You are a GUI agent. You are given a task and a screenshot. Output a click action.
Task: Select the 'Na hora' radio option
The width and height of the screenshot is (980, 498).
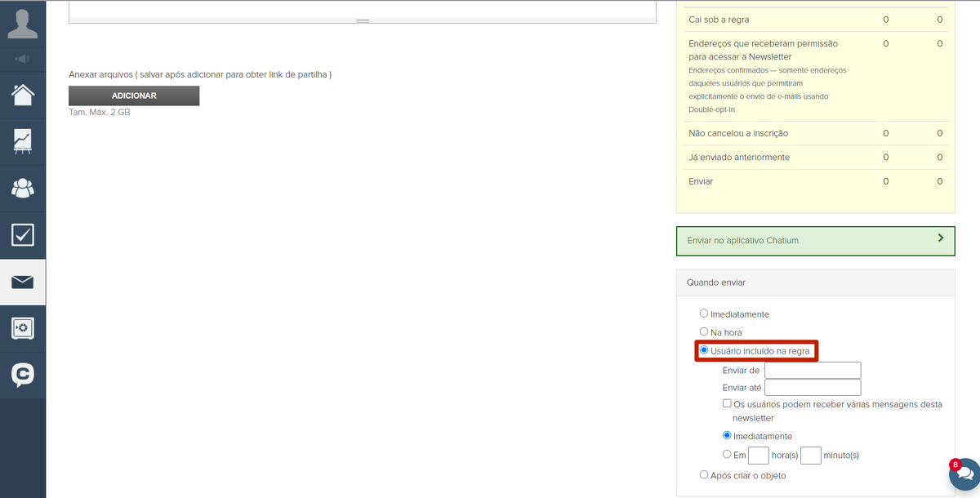(704, 331)
